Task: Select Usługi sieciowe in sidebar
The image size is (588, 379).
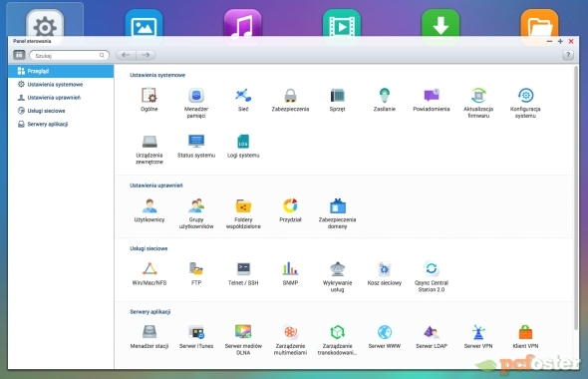Action: [x=61, y=111]
